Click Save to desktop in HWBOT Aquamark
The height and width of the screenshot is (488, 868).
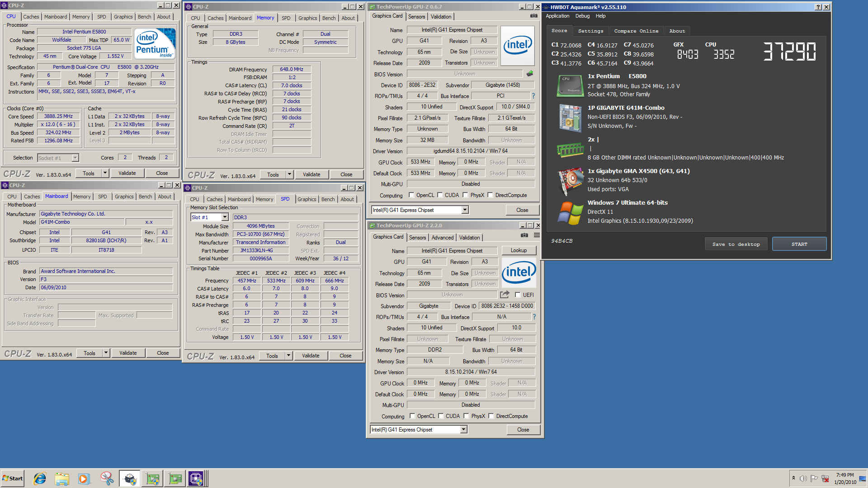736,244
